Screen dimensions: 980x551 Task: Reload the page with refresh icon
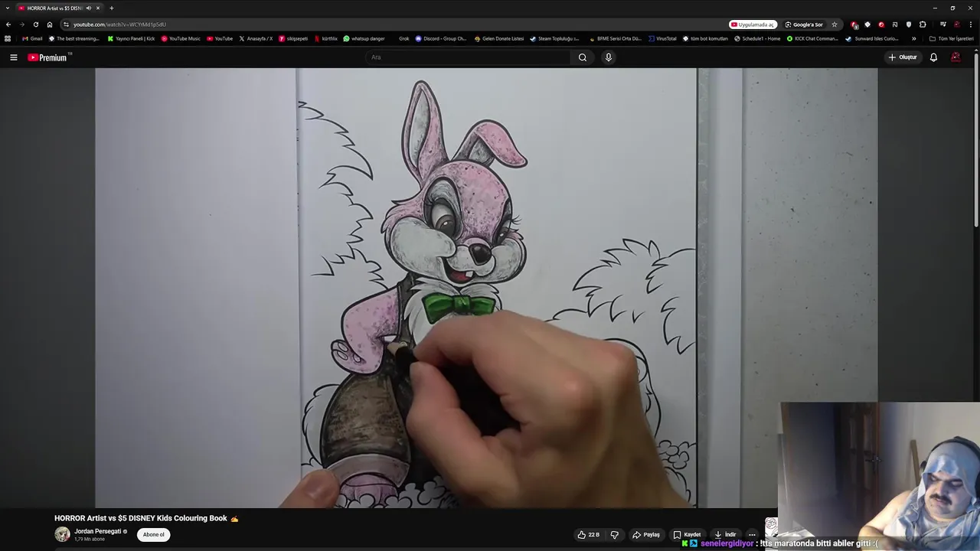click(x=35, y=24)
